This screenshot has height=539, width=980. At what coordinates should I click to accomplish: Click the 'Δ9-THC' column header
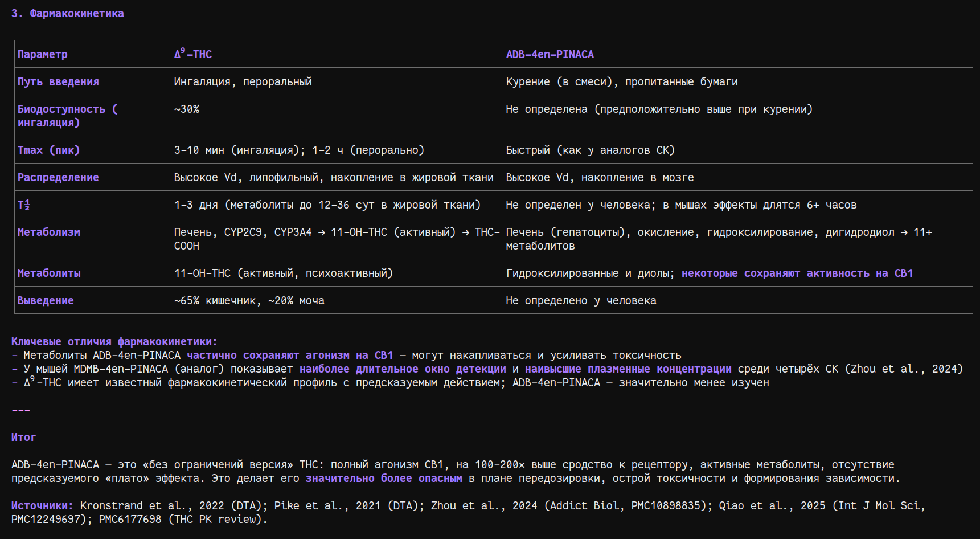point(193,54)
